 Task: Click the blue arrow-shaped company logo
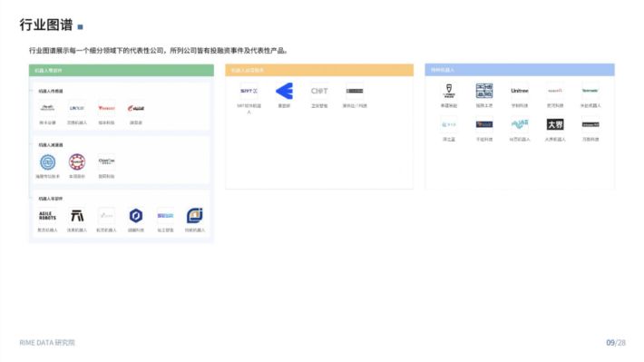(x=284, y=91)
